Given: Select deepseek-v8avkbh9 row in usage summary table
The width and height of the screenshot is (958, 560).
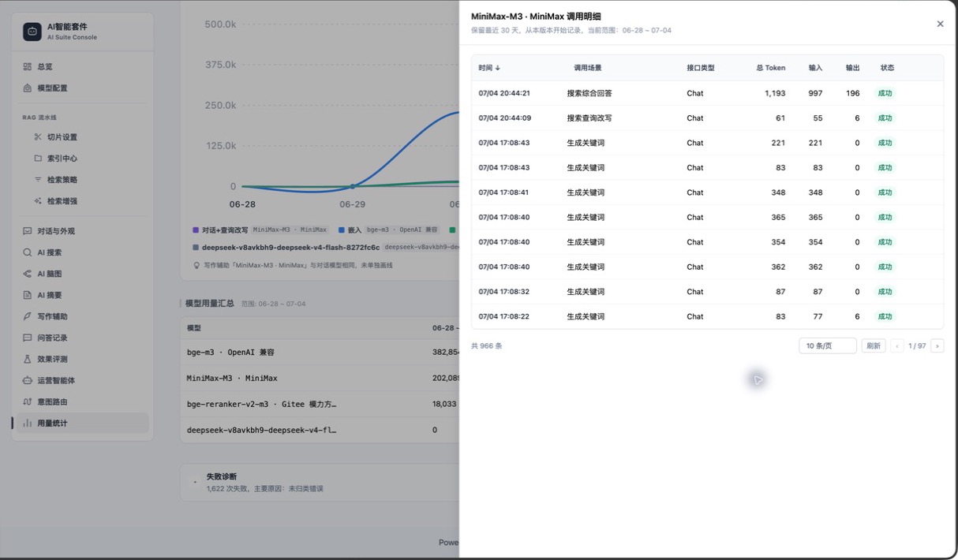Looking at the screenshot, I should pos(320,430).
